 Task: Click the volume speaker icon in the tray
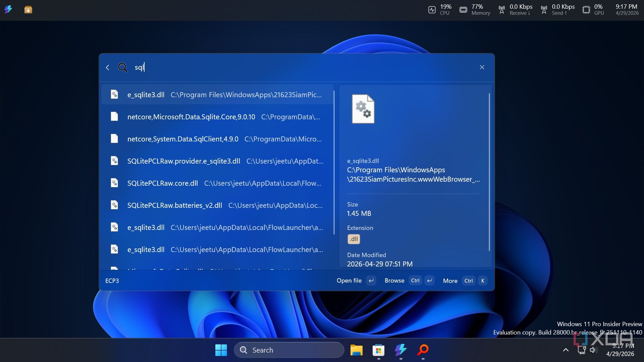point(593,350)
